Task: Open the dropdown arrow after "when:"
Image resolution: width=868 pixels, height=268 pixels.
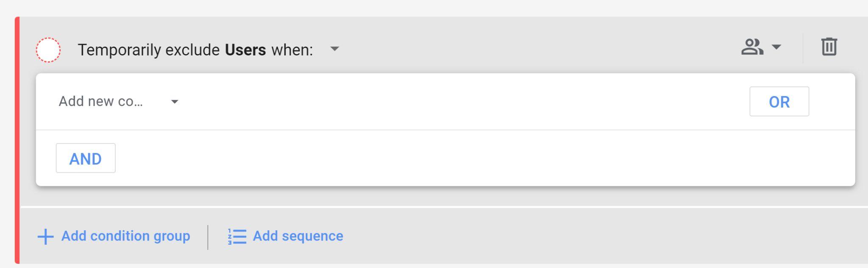Action: point(335,49)
